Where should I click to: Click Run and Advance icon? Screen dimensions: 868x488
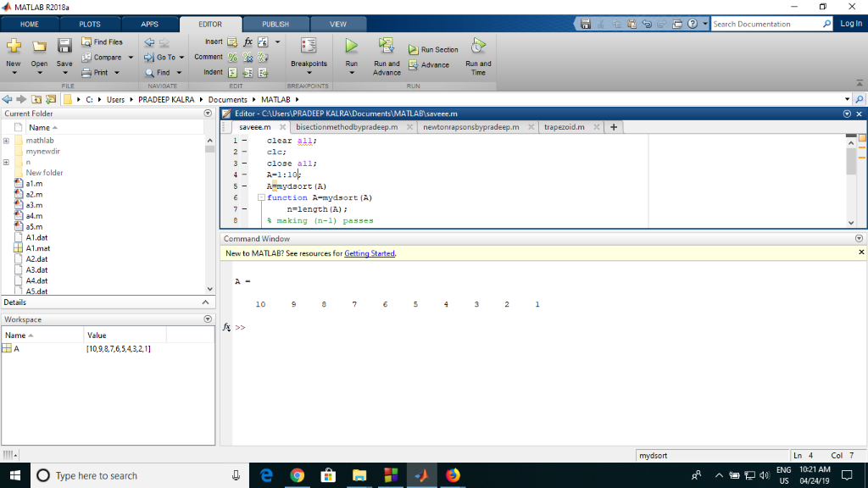(x=387, y=46)
